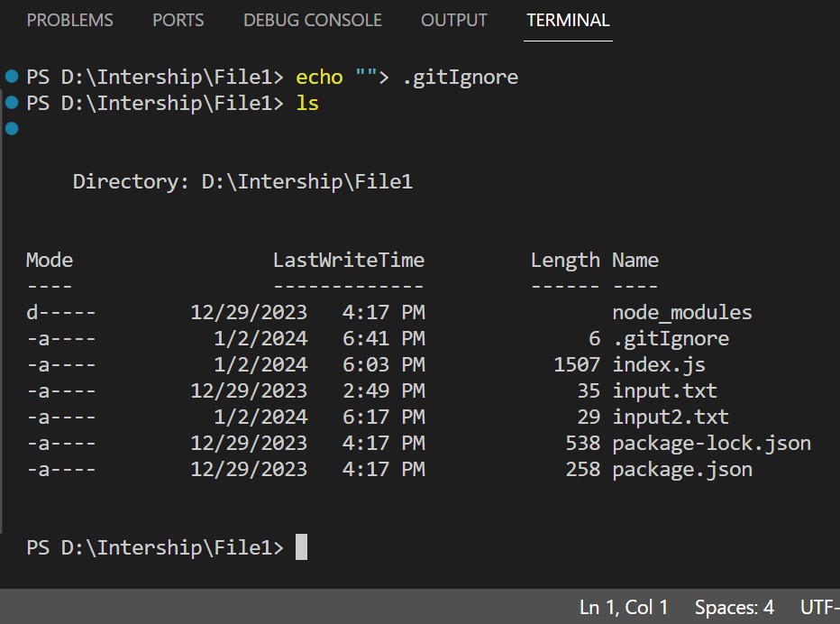This screenshot has width=840, height=624.
Task: Open the PORTS tab
Action: tap(178, 20)
